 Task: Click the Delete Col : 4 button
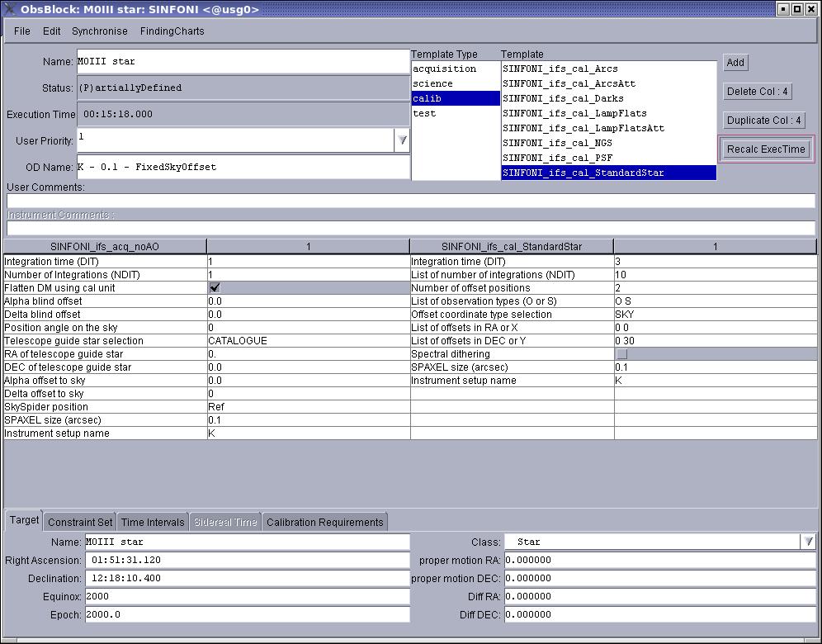(758, 92)
